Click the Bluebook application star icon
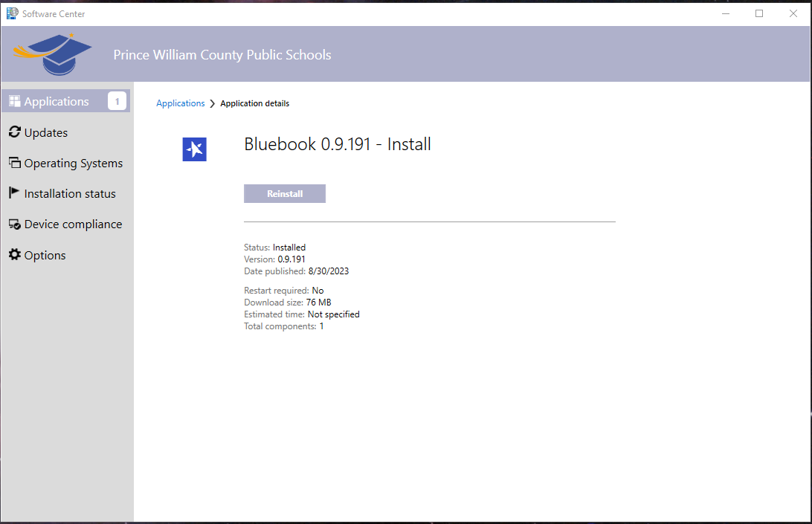The width and height of the screenshot is (812, 524). click(194, 149)
